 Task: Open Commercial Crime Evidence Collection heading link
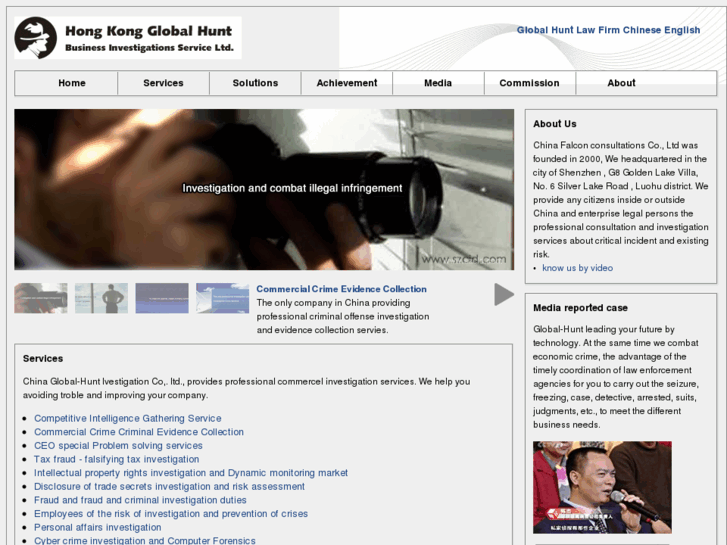tap(341, 289)
